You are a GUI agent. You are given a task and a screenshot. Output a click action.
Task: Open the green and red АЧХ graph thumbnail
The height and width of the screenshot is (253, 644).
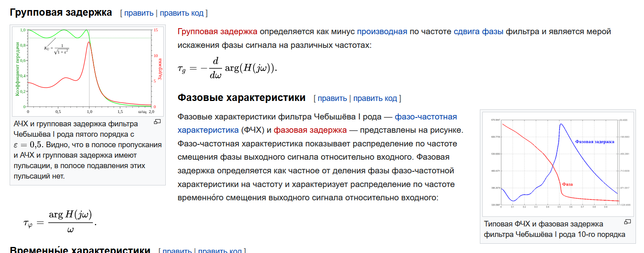click(x=87, y=71)
